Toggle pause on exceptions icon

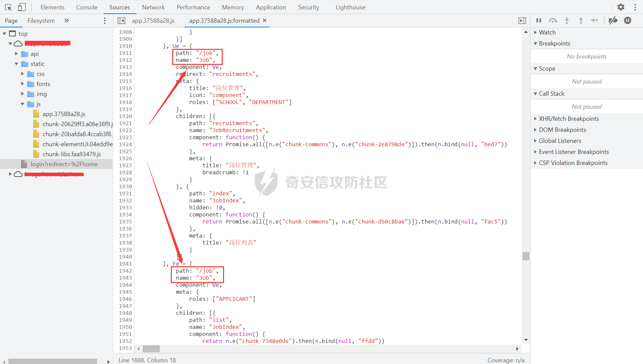(628, 20)
